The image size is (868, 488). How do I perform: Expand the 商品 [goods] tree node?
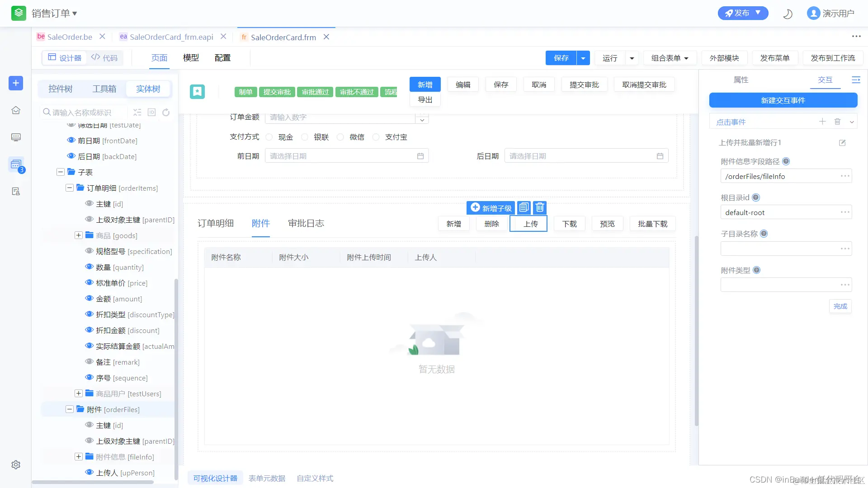coord(79,235)
